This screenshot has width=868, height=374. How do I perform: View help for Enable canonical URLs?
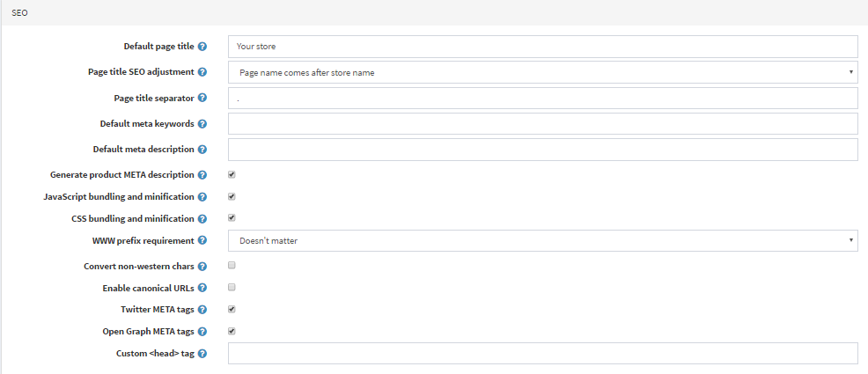pyautogui.click(x=202, y=288)
